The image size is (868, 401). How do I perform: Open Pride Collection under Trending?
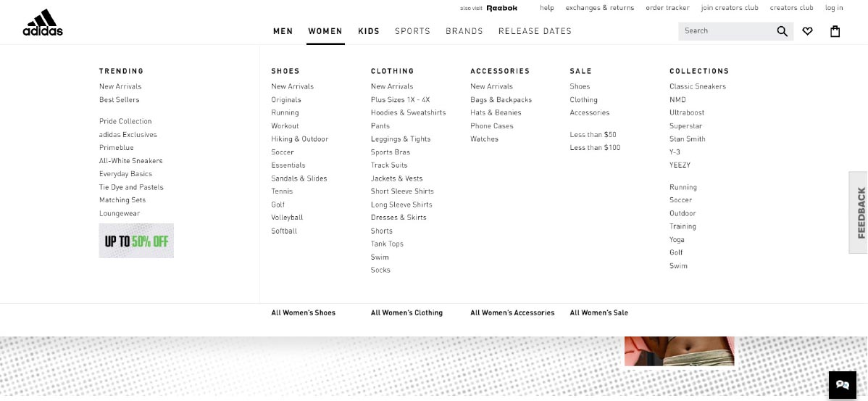[125, 121]
